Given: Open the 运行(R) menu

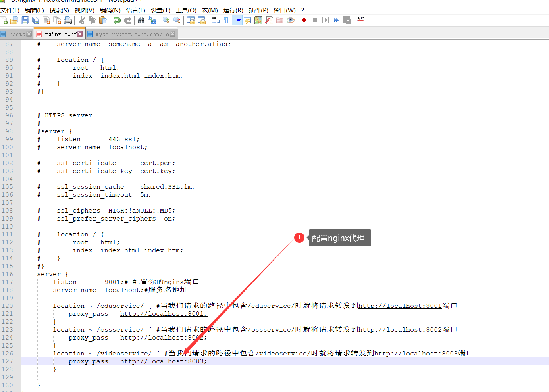Looking at the screenshot, I should click(x=233, y=10).
